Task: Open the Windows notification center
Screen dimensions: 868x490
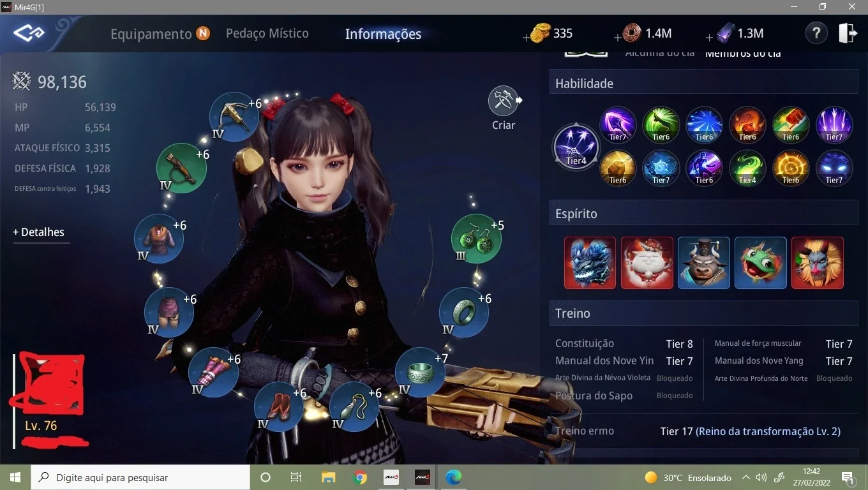Action: point(848,477)
